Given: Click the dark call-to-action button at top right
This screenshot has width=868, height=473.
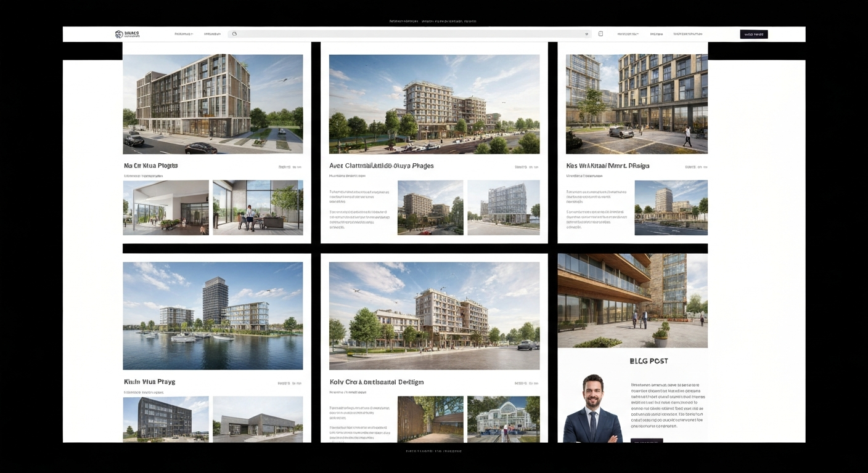Looking at the screenshot, I should pos(753,34).
